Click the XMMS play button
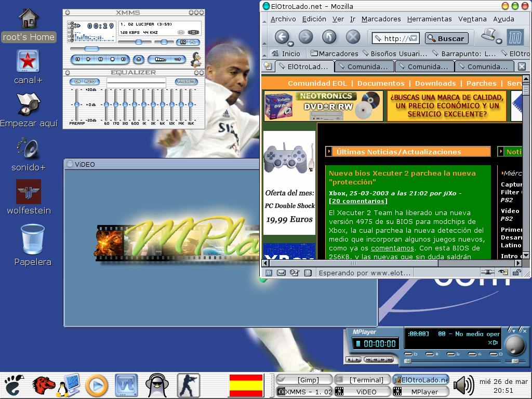The width and height of the screenshot is (532, 399). (x=88, y=59)
